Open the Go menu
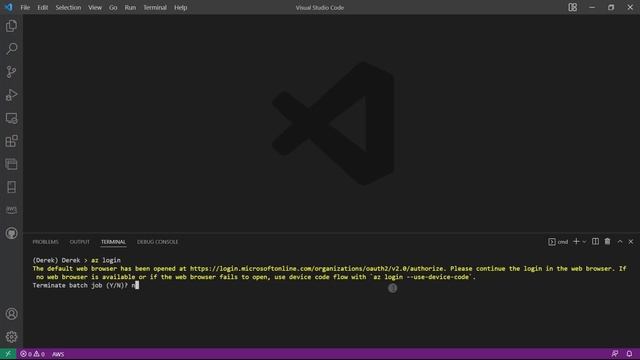Image resolution: width=640 pixels, height=360 pixels. tap(113, 7)
